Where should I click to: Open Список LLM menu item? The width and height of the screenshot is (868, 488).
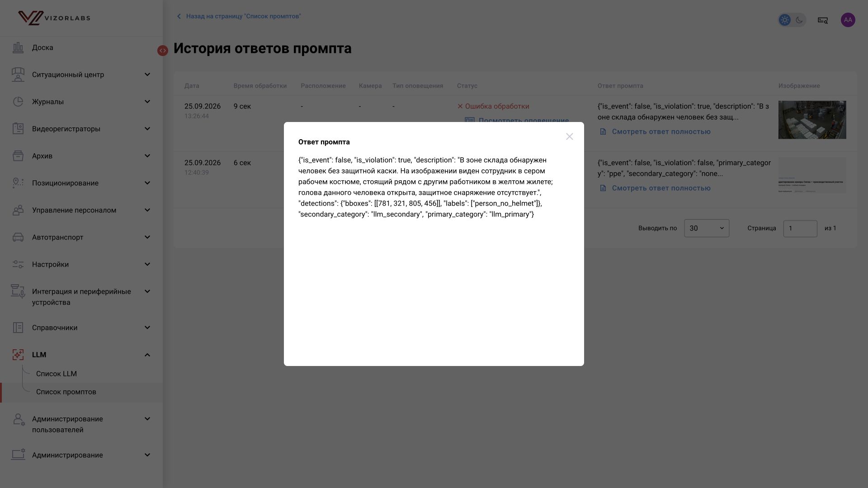coord(57,374)
